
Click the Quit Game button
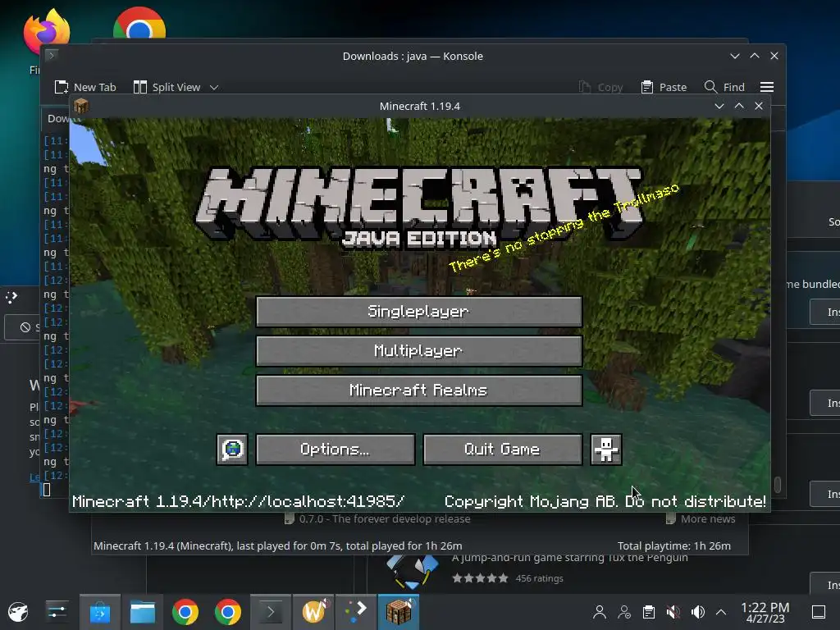[x=503, y=450]
